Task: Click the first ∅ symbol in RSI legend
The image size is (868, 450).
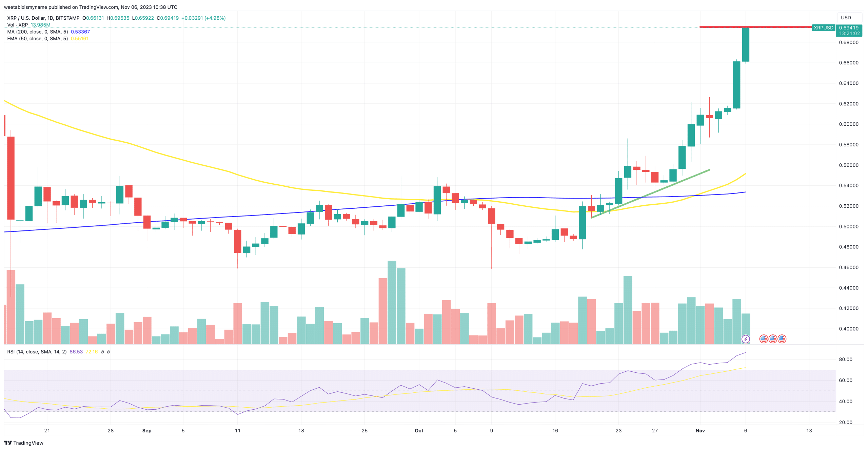Action: point(102,352)
